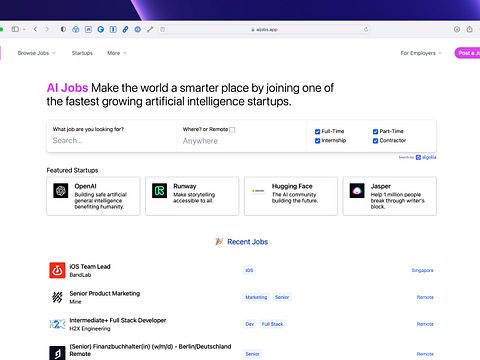Filter by the iOS tag
The image size is (480, 360).
click(x=249, y=270)
